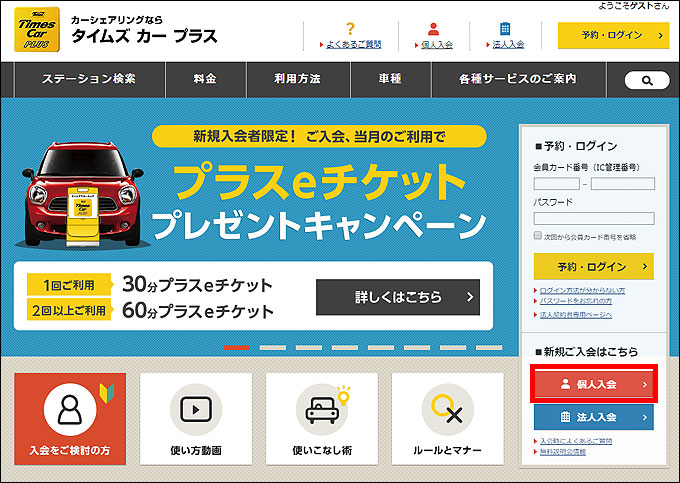Click the question mark FAQ icon
Viewport: 680px width, 483px height.
coord(350,29)
